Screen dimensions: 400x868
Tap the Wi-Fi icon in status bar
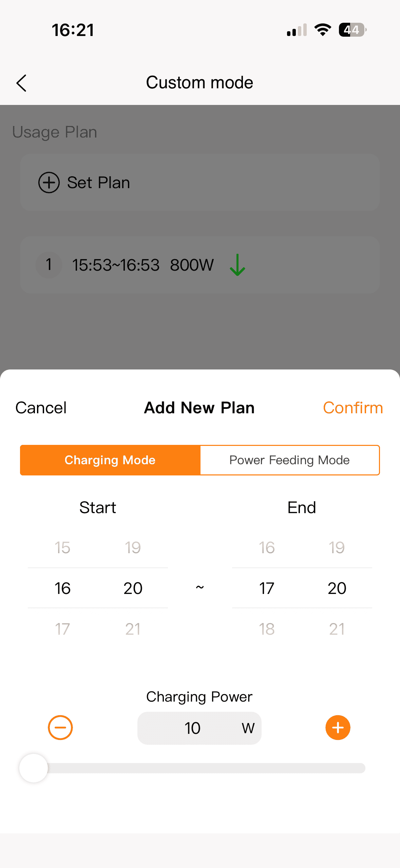click(x=323, y=30)
